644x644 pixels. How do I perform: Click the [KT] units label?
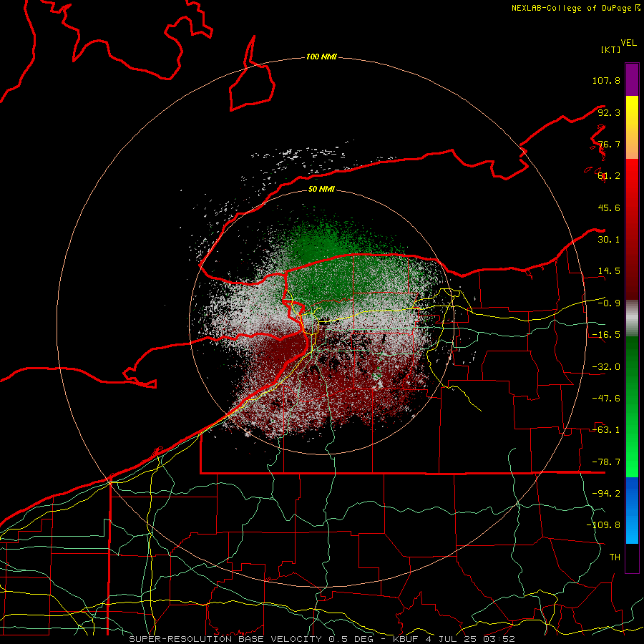610,49
